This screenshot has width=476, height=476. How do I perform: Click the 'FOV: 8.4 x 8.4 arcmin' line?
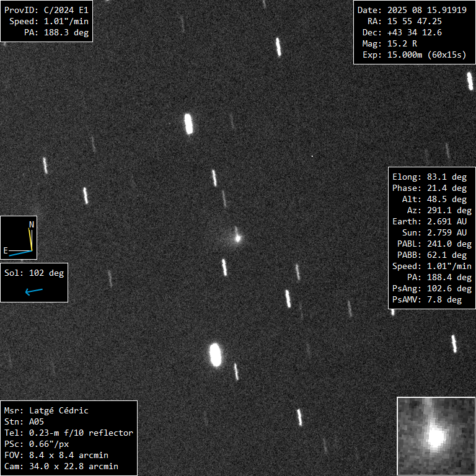tap(56, 456)
